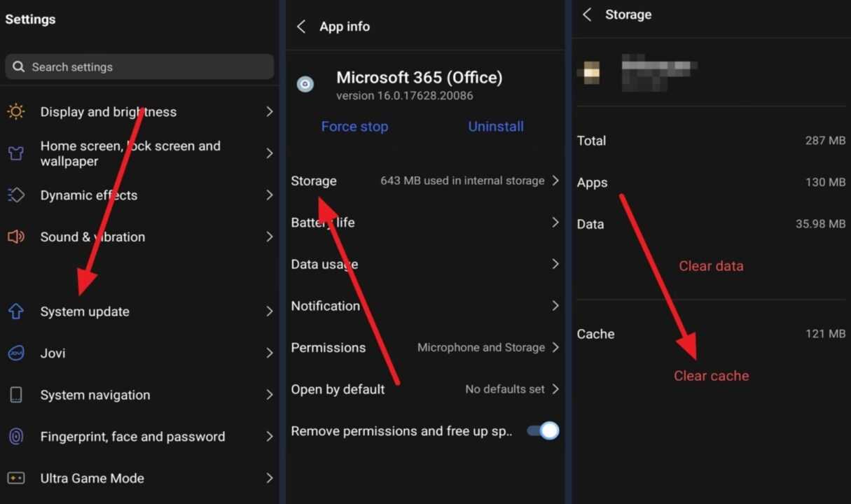Clear data in Storage

pos(711,266)
